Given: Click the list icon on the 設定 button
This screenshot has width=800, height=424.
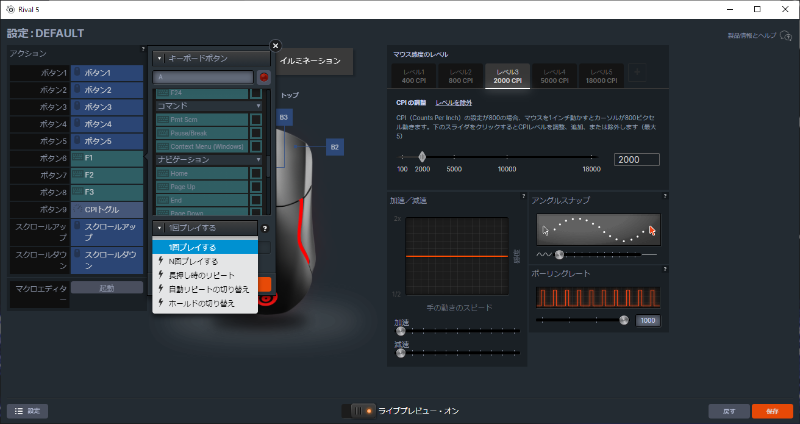Looking at the screenshot, I should pyautogui.click(x=19, y=411).
